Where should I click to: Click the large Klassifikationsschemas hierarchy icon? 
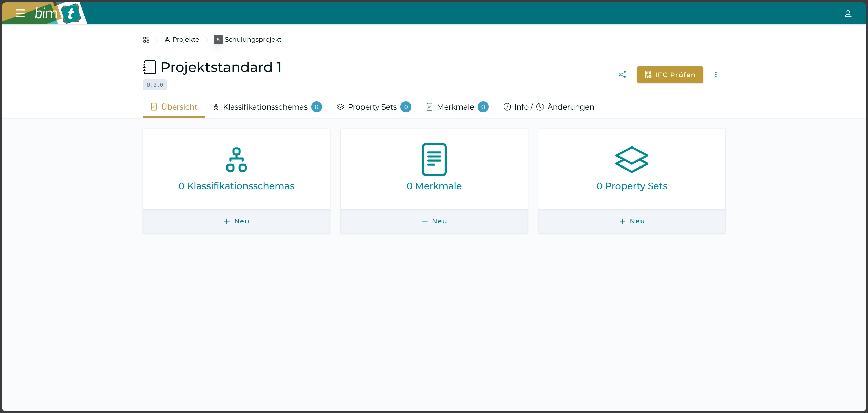pyautogui.click(x=236, y=159)
